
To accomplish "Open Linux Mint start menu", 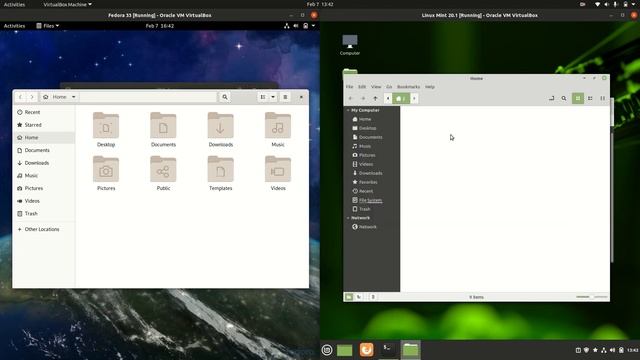I will pos(327,350).
